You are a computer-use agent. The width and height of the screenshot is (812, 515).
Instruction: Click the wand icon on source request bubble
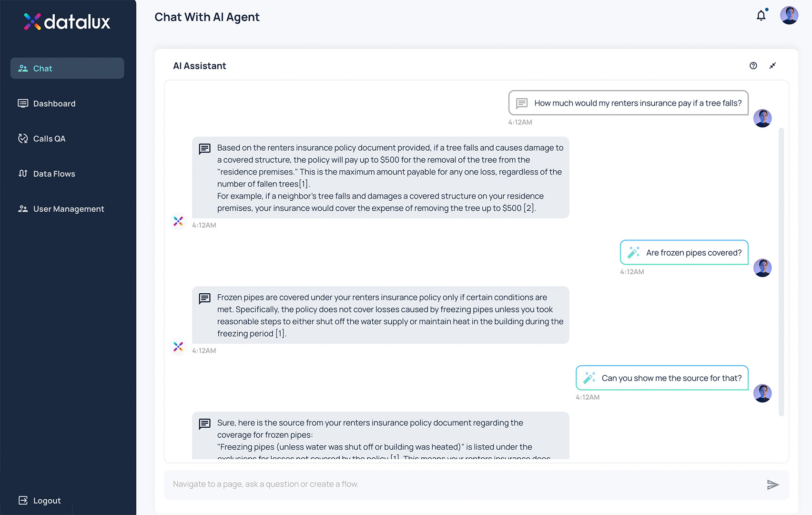click(x=589, y=378)
